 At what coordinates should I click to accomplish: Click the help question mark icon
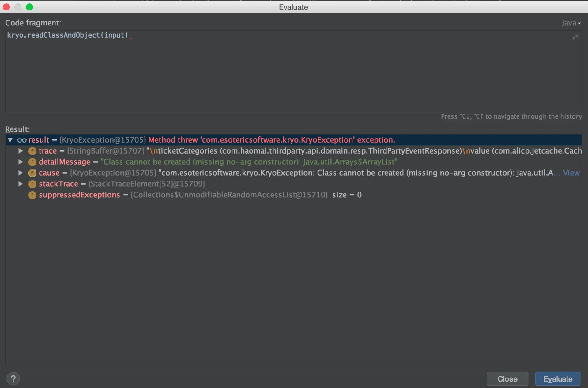tap(13, 379)
